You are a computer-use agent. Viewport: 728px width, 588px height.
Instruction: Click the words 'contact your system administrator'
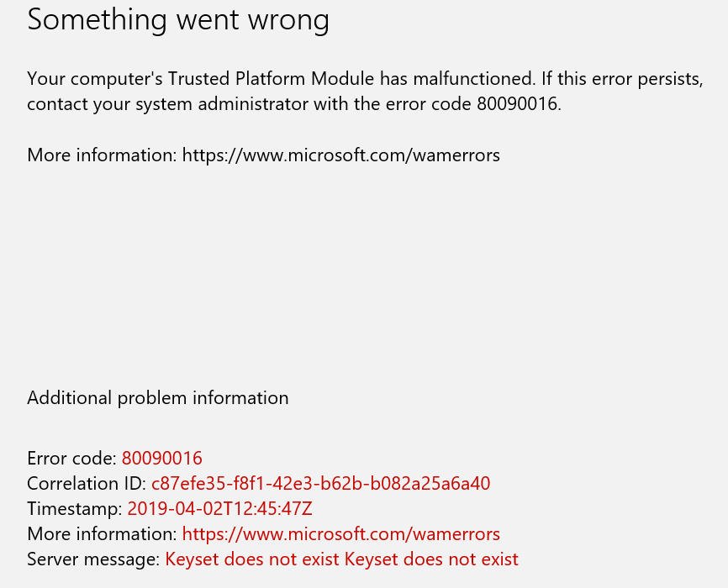tap(167, 104)
